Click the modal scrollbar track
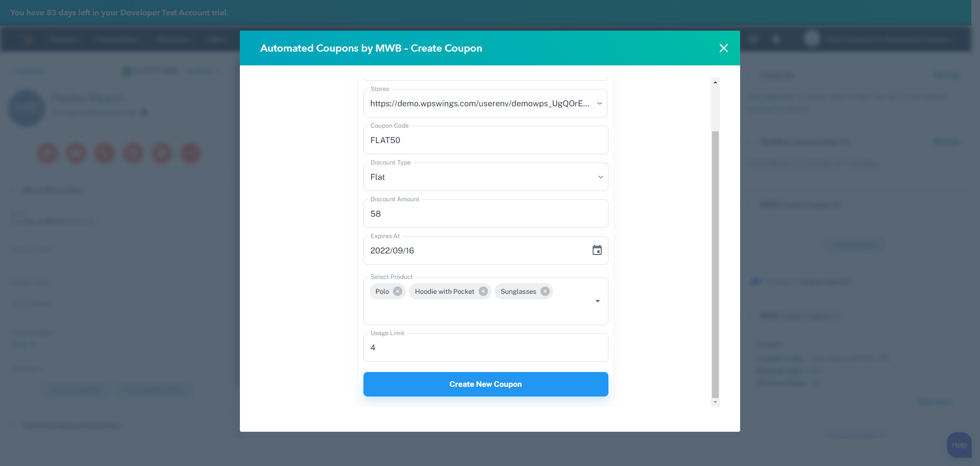The height and width of the screenshot is (466, 980). click(x=715, y=255)
